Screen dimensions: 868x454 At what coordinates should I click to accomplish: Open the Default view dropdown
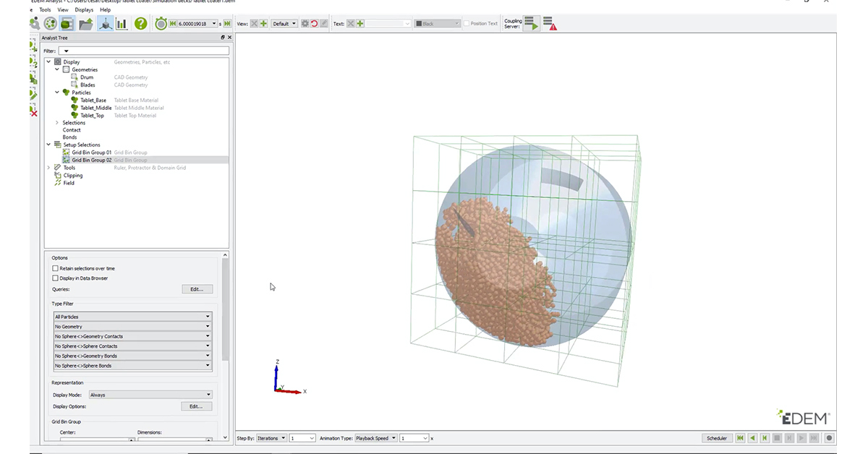[x=284, y=24]
